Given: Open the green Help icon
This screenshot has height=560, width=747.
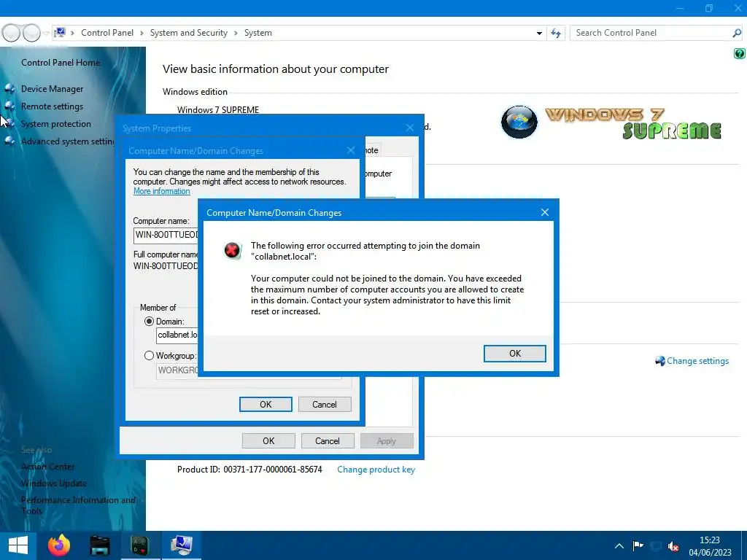Looking at the screenshot, I should pos(740,53).
